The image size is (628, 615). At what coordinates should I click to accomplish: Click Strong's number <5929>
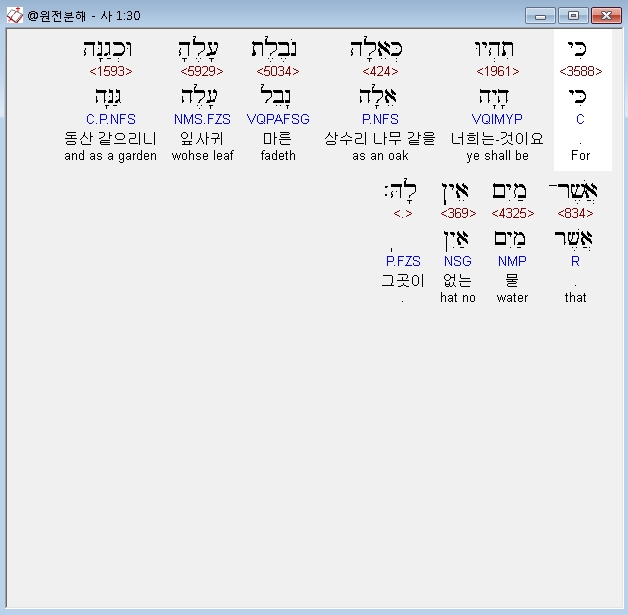point(202,71)
